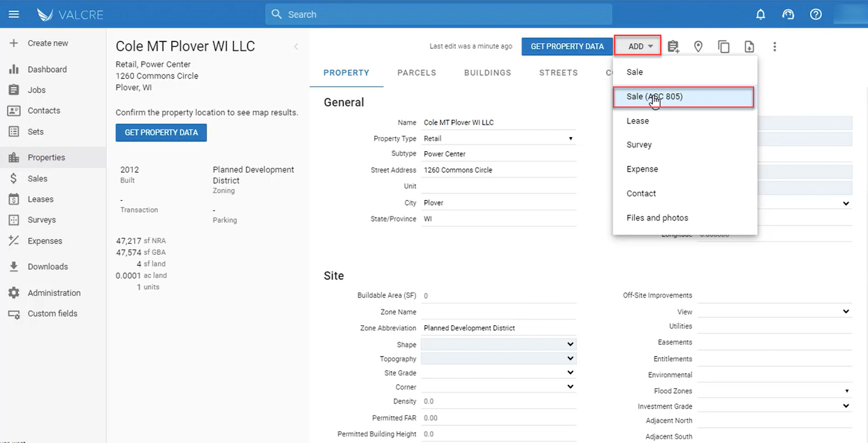Click the Street Address field
This screenshot has height=443, width=868.
499,170
